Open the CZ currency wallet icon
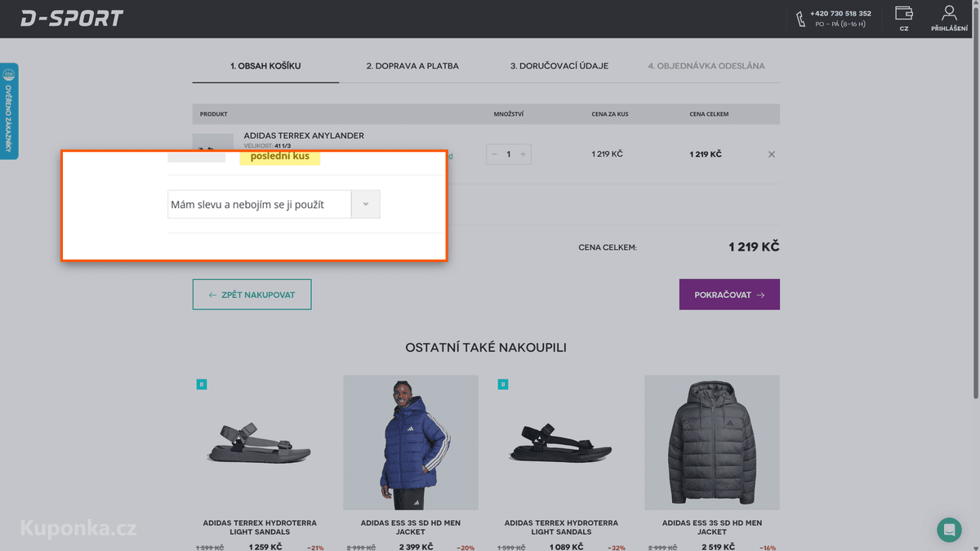Screen dimensions: 980x551 (x=903, y=18)
